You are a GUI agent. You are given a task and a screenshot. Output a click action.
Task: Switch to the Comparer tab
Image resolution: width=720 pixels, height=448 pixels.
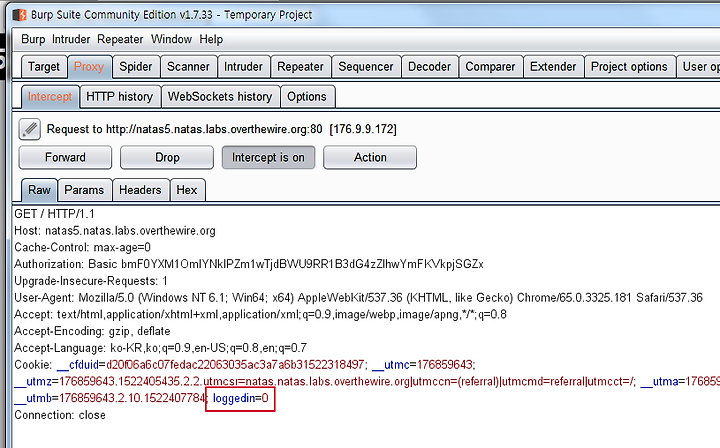click(x=490, y=67)
